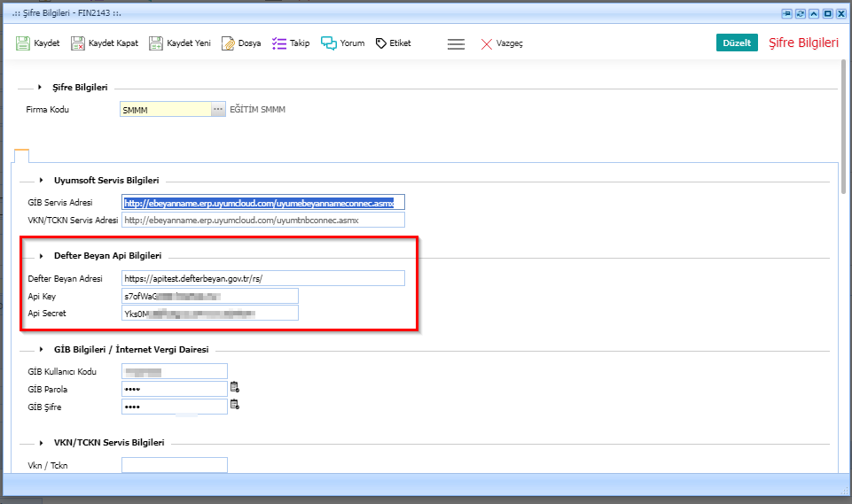This screenshot has width=852, height=504.
Task: Click GİB Şifre password field
Action: pyautogui.click(x=175, y=407)
